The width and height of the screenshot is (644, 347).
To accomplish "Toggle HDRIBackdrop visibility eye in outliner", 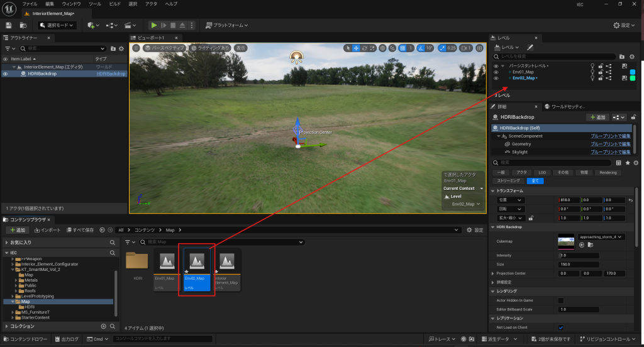I will click(x=5, y=74).
